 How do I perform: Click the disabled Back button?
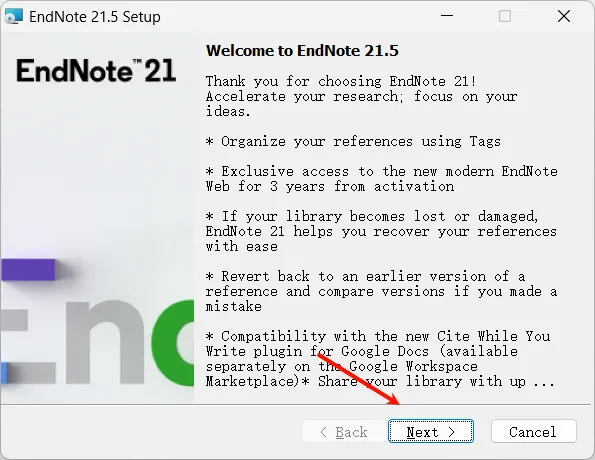[344, 431]
